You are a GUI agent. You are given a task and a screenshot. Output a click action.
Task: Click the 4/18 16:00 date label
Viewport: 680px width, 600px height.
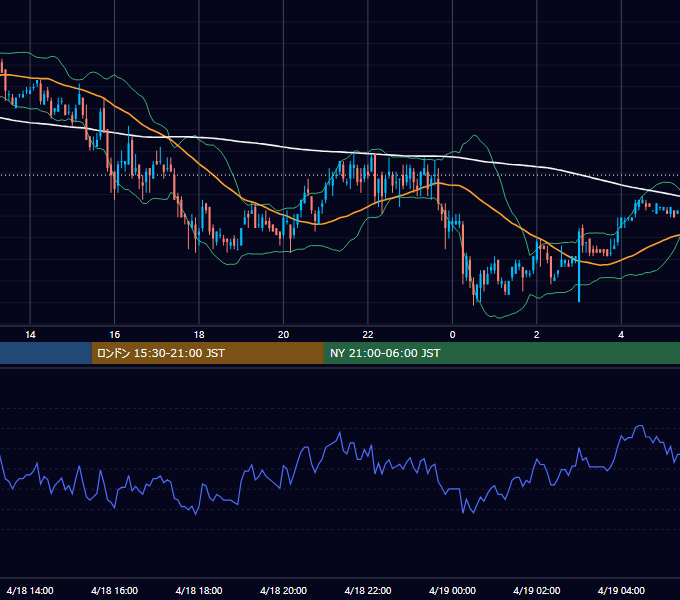tap(114, 590)
